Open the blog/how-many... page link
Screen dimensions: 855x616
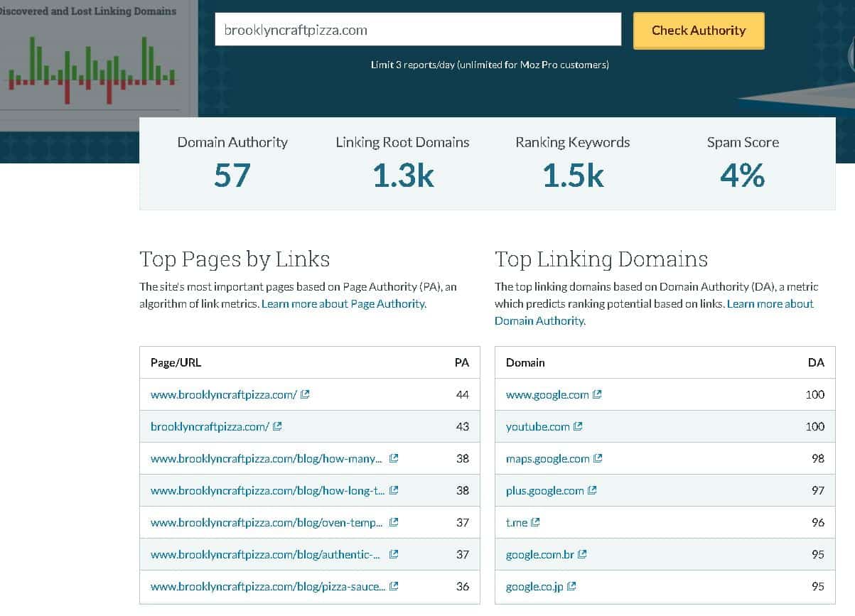[x=267, y=458]
